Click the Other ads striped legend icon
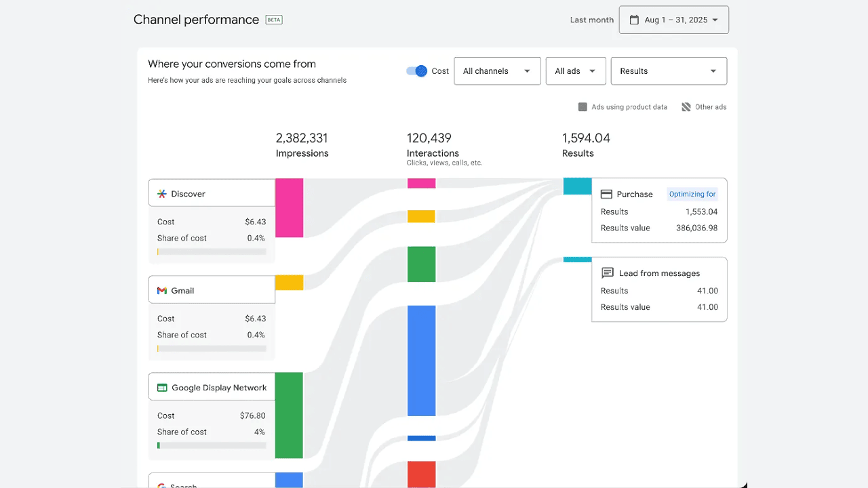 click(x=686, y=107)
